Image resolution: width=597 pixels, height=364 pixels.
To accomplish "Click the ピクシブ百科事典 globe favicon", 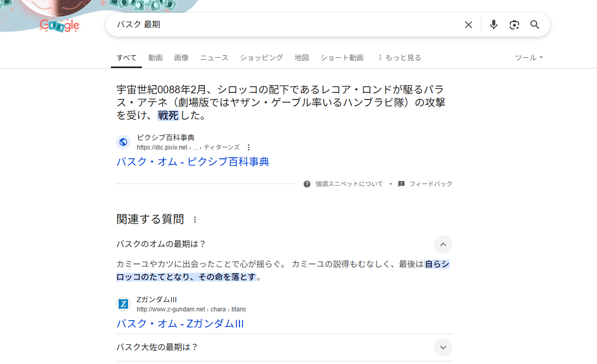I will pos(123,142).
